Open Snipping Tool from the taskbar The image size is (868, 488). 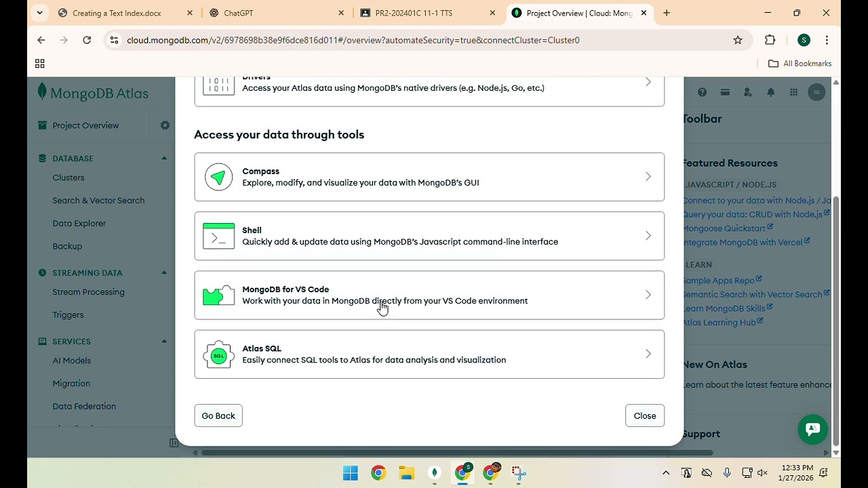[518, 472]
